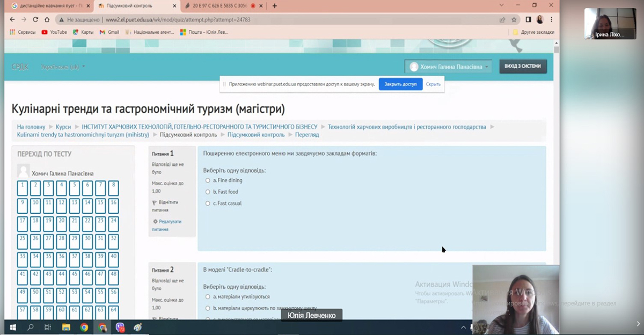Viewport: 644px width, 335px height.
Task: Switch to the 20 E 97 C 626 E tab
Action: [223, 6]
